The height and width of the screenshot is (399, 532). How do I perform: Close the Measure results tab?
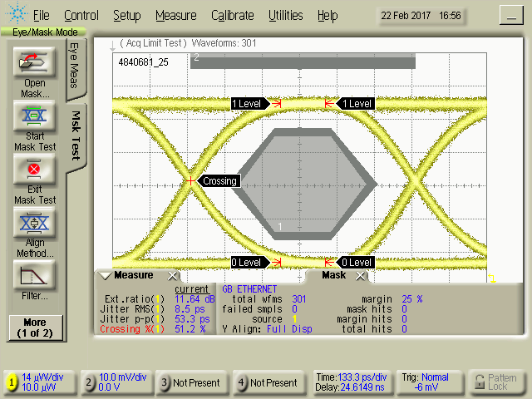click(172, 276)
